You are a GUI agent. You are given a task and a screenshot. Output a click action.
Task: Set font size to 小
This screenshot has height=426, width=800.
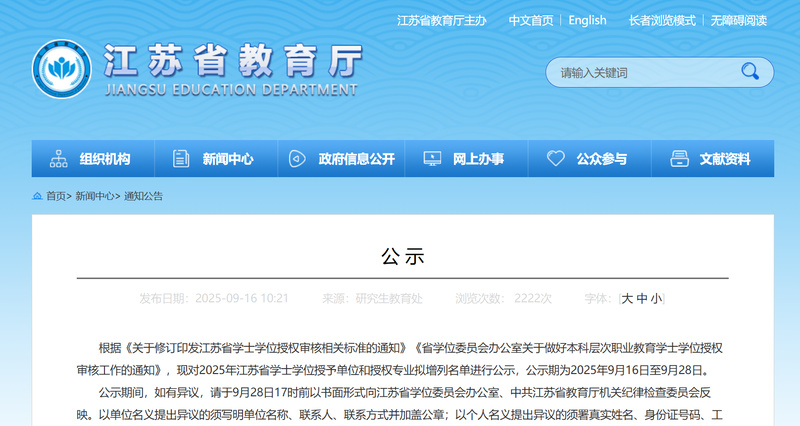pos(656,298)
